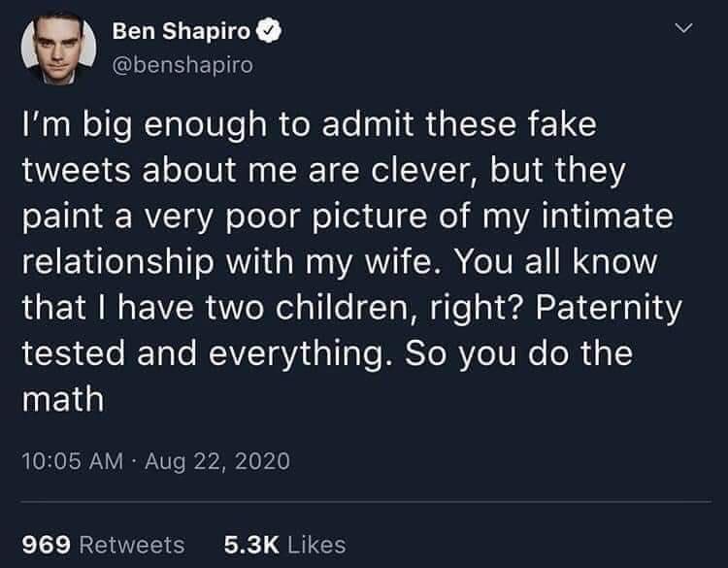728x568 pixels.
Task: View the 5.3K Likes list
Action: tap(284, 544)
